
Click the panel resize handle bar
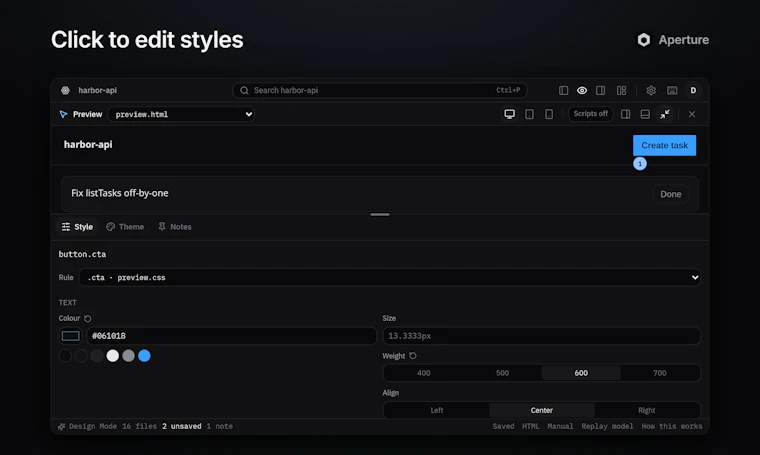pos(380,215)
